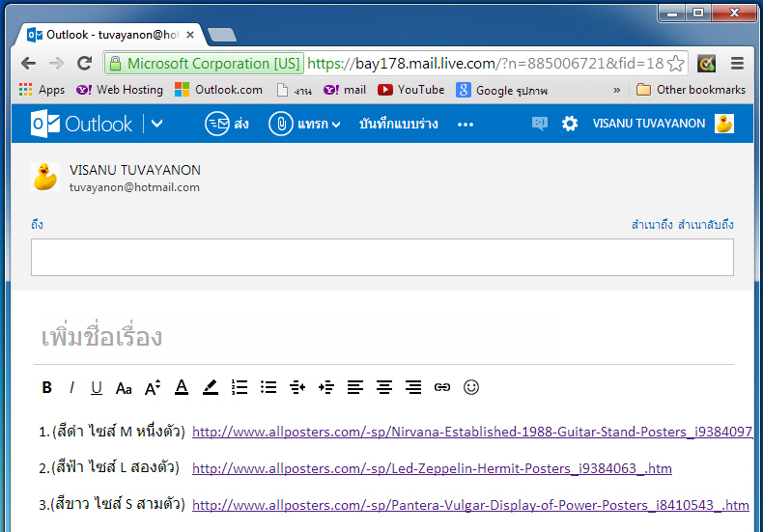763x532 pixels.
Task: Click the ส่ง send button
Action: click(x=227, y=124)
